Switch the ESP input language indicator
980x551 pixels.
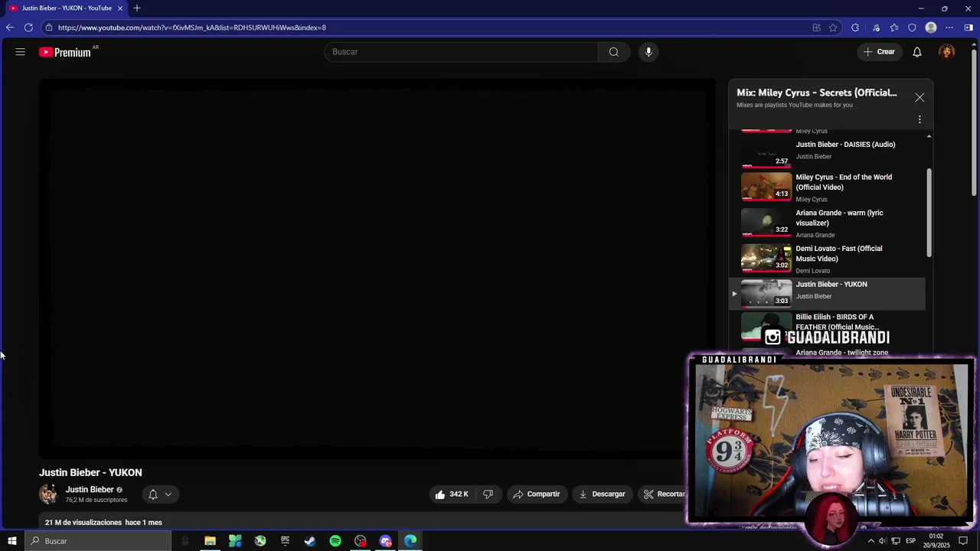(912, 541)
